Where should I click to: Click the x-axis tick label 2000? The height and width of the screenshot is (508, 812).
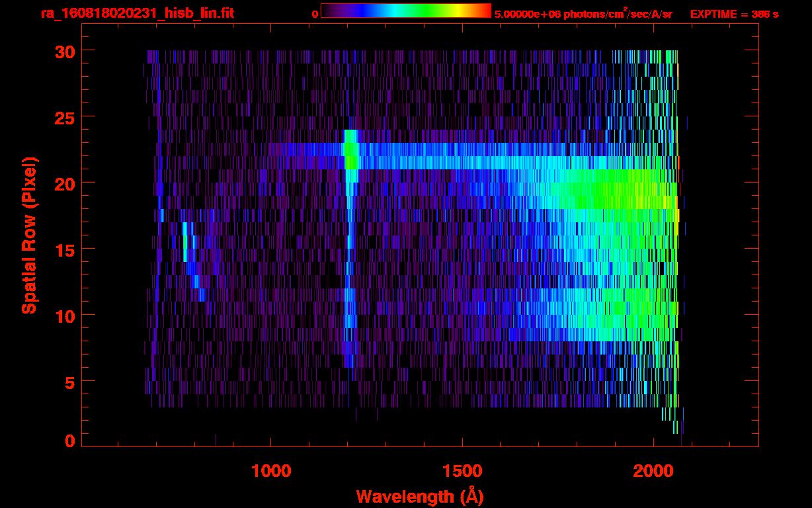click(x=653, y=471)
